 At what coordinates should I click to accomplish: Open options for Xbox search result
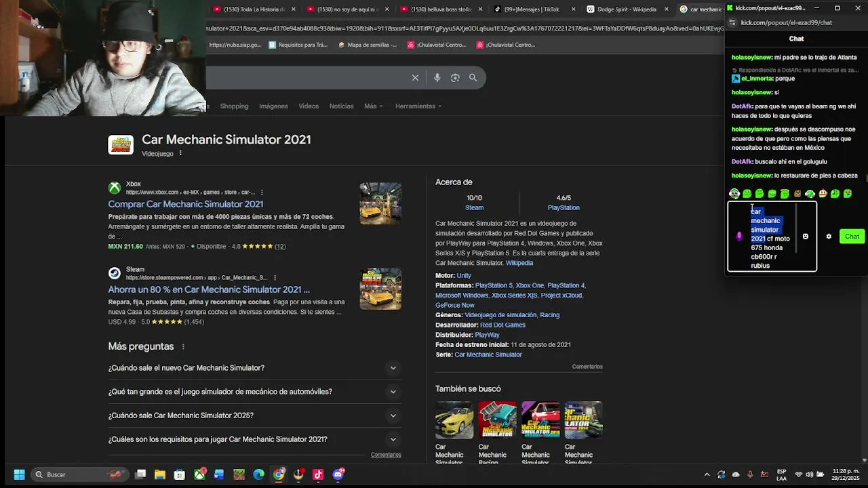(x=262, y=192)
